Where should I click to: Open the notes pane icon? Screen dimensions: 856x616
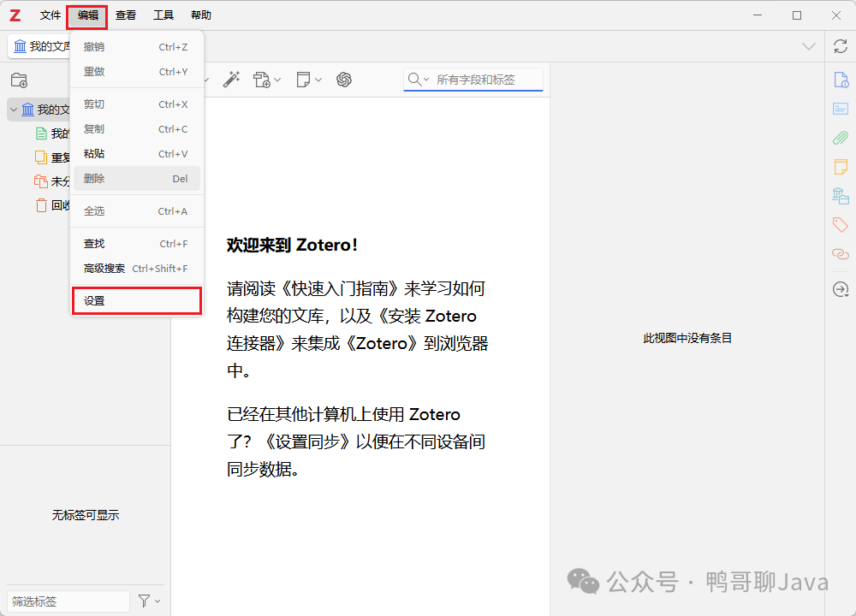click(x=841, y=167)
